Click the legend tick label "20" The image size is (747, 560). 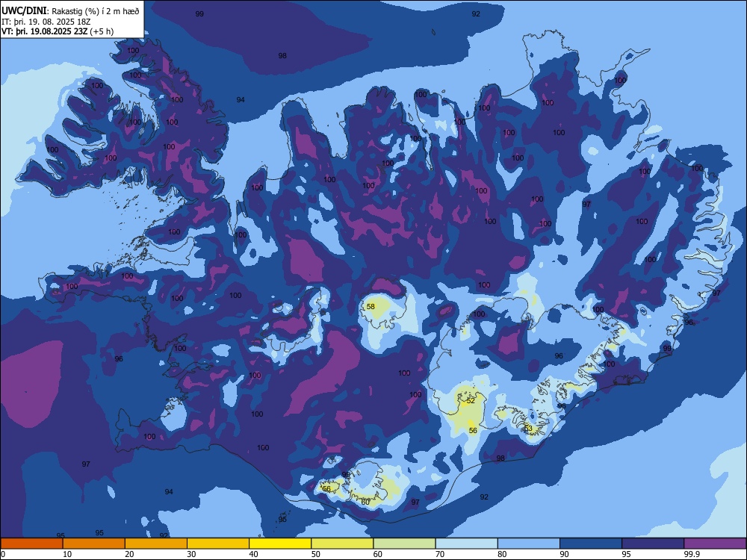129,554
